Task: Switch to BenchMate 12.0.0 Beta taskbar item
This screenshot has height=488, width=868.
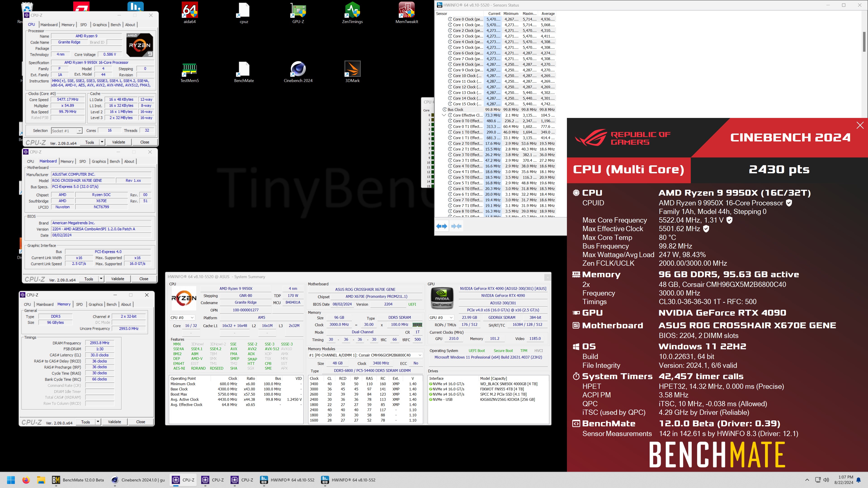Action: click(78, 480)
